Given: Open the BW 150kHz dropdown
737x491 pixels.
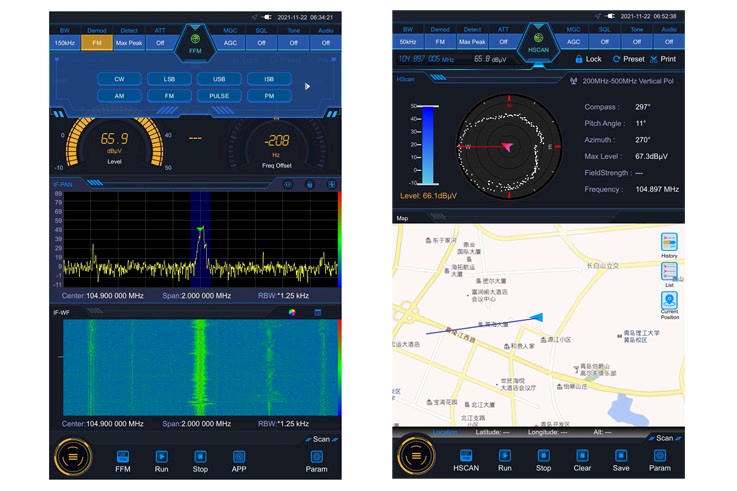Looking at the screenshot, I should coord(65,43).
